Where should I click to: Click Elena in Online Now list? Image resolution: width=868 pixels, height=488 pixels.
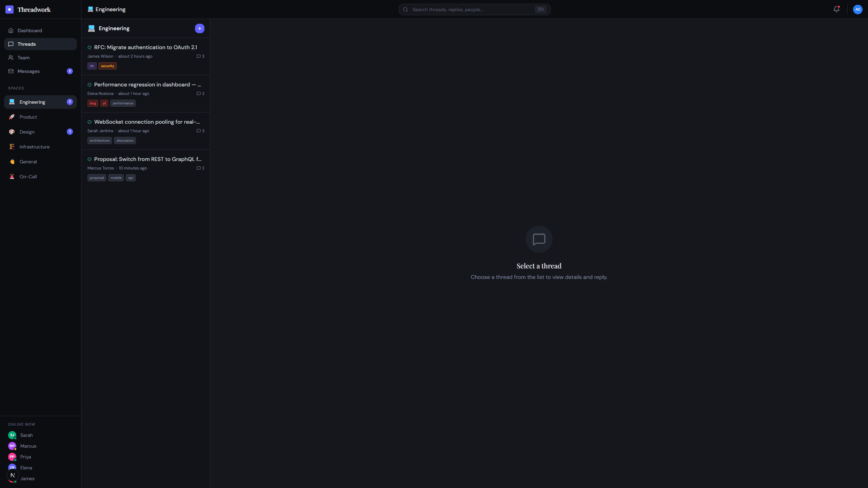[26, 468]
